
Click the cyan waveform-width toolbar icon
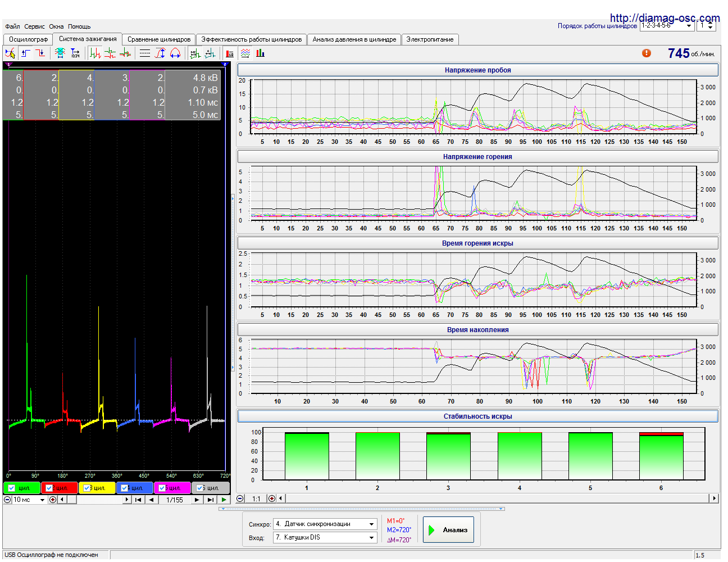click(60, 53)
